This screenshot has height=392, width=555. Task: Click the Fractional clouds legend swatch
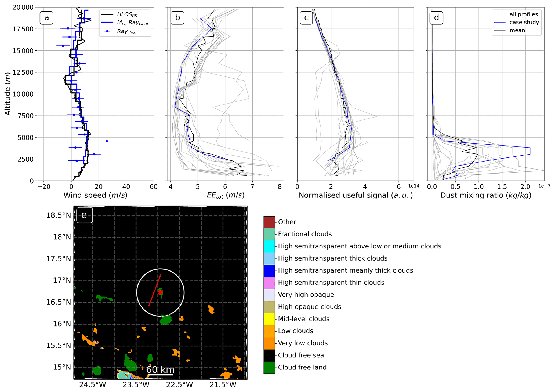pyautogui.click(x=269, y=234)
